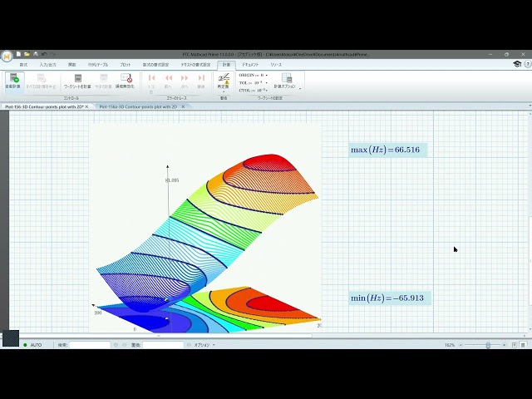Viewport: 532px width, 399px height.
Task: Click the help question mark icon
Action: [528, 64]
